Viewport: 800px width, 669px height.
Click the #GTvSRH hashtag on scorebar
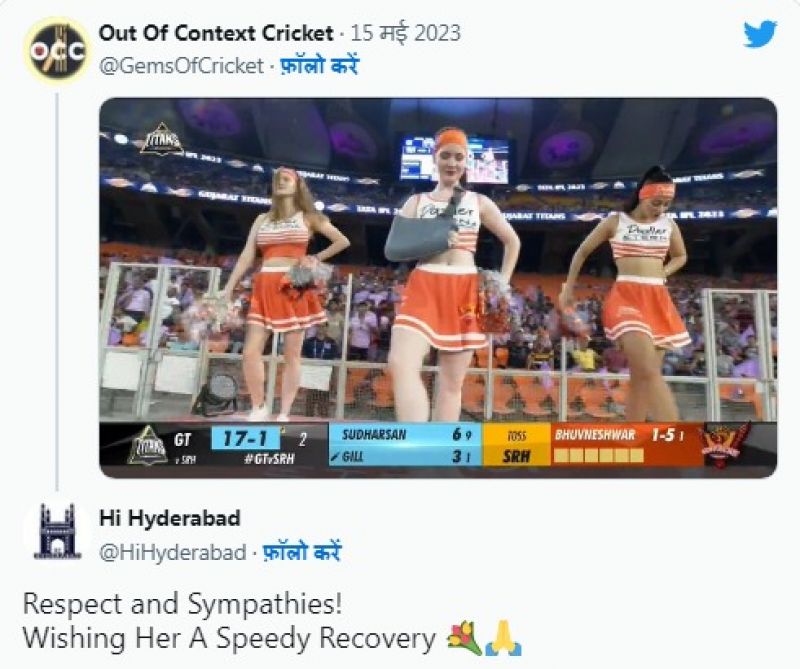[x=269, y=458]
